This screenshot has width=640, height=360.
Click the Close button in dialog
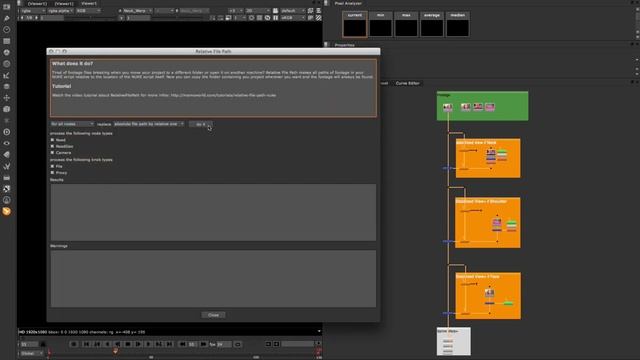[213, 315]
